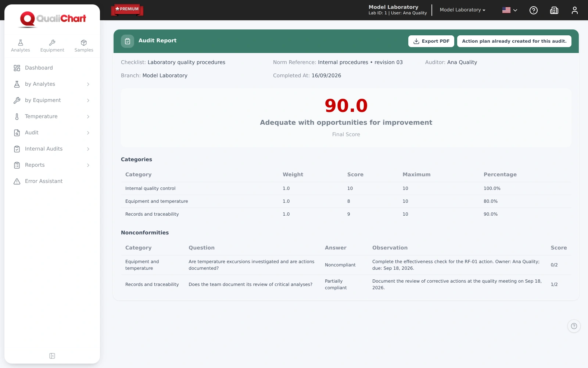Viewport: 588px width, 368px height.
Task: Click the 80.0% percentage cell
Action: (x=491, y=201)
